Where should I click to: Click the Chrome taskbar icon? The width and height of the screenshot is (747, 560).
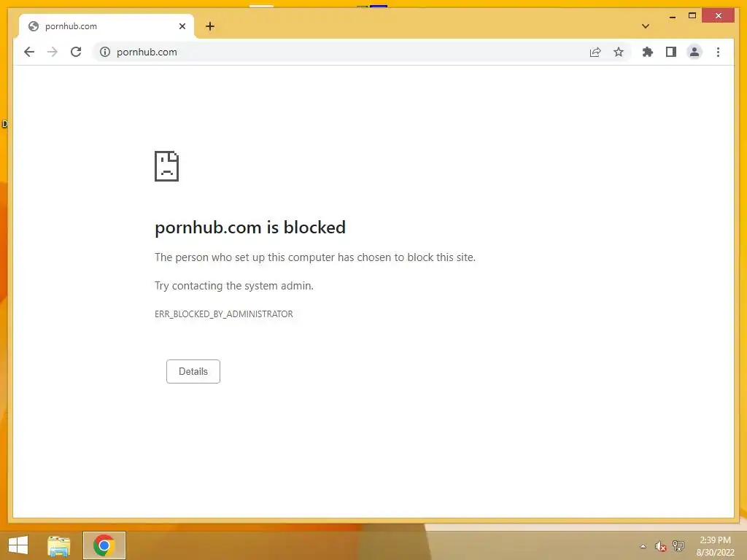point(104,545)
